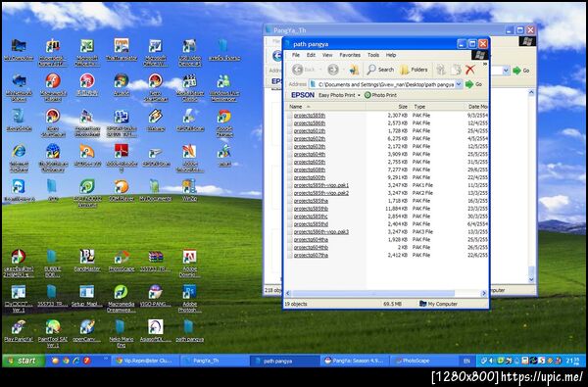Select the 9,291 KB file projectg600th
This screenshot has width=588, height=387.
310,177
